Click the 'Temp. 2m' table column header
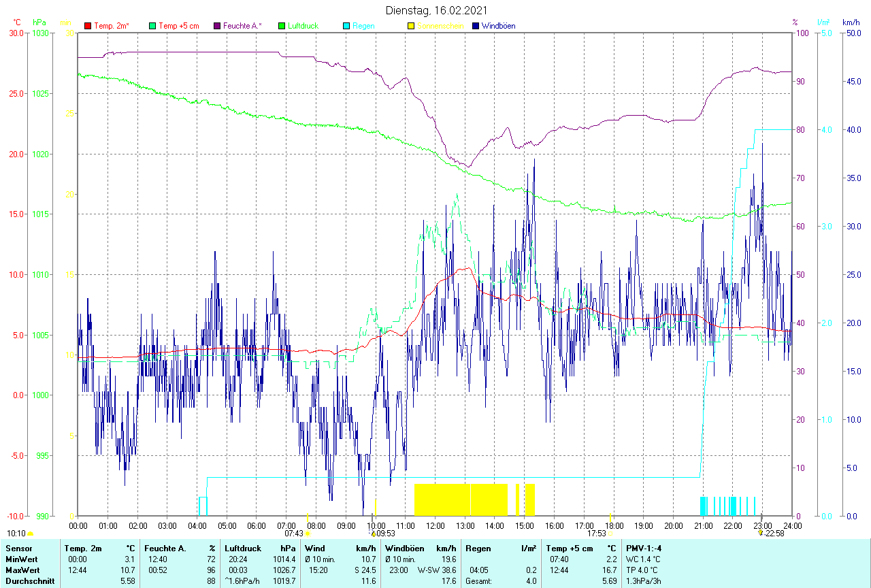 point(83,548)
